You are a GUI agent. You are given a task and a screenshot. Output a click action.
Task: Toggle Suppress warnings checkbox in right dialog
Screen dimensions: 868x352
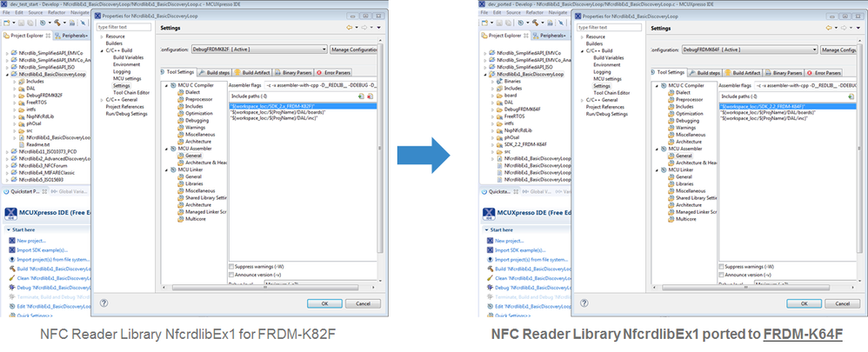pyautogui.click(x=721, y=267)
